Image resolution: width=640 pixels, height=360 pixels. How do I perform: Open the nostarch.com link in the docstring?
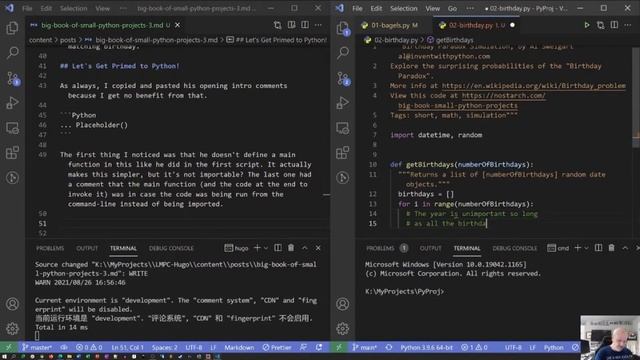[504, 96]
